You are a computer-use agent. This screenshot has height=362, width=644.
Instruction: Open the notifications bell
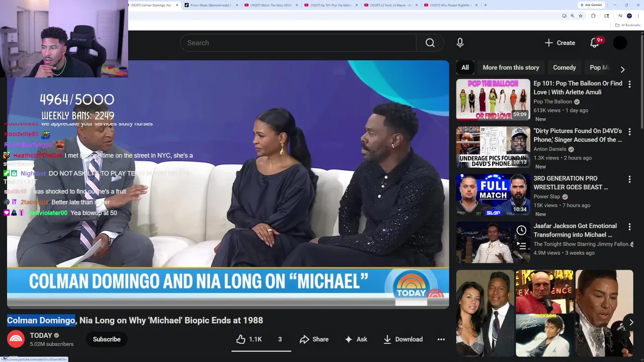click(595, 43)
